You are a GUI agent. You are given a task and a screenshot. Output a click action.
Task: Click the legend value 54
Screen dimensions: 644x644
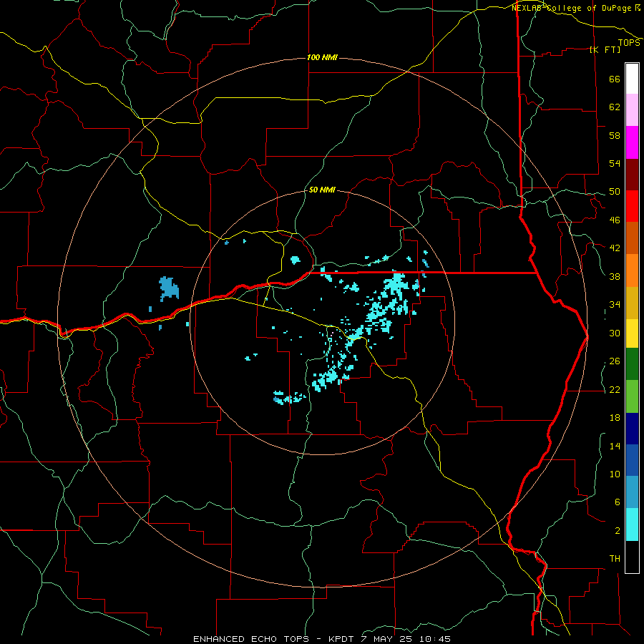coord(615,163)
